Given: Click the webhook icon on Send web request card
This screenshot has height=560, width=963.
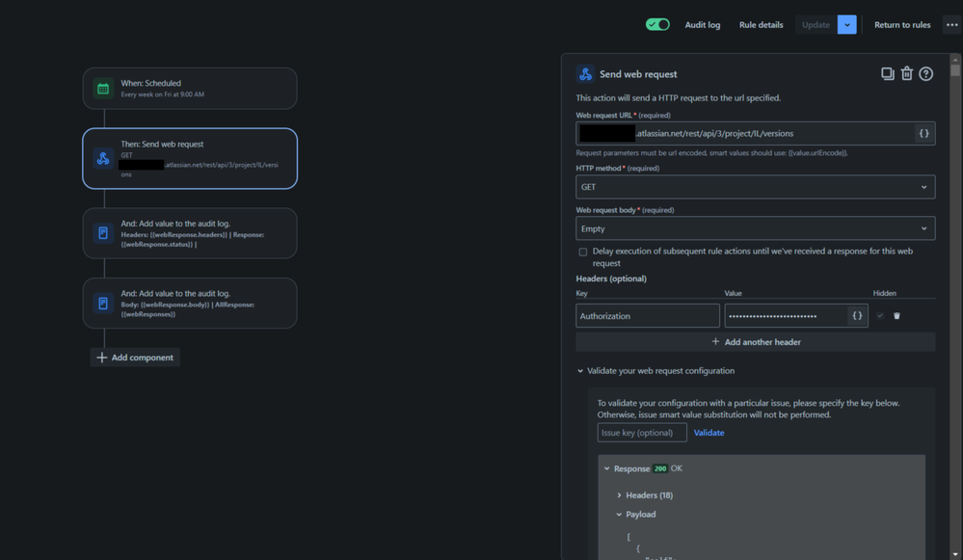Looking at the screenshot, I should point(103,158).
